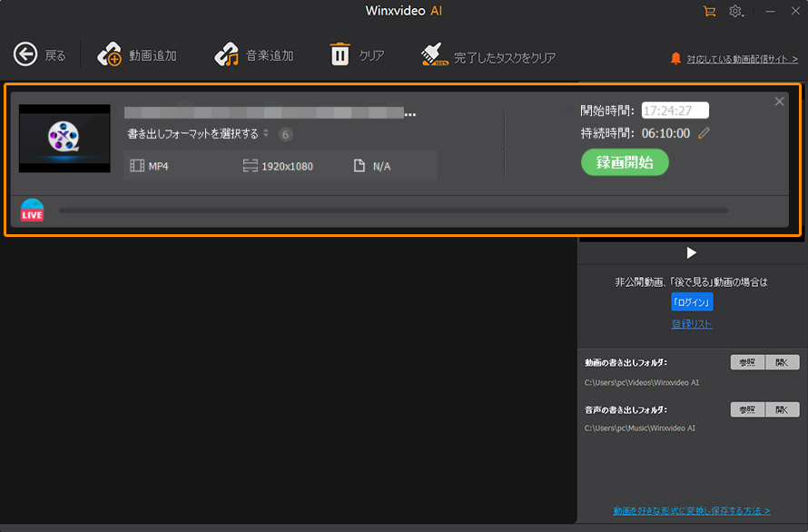Click the ログイン (login) button
The height and width of the screenshot is (532, 808).
point(694,303)
